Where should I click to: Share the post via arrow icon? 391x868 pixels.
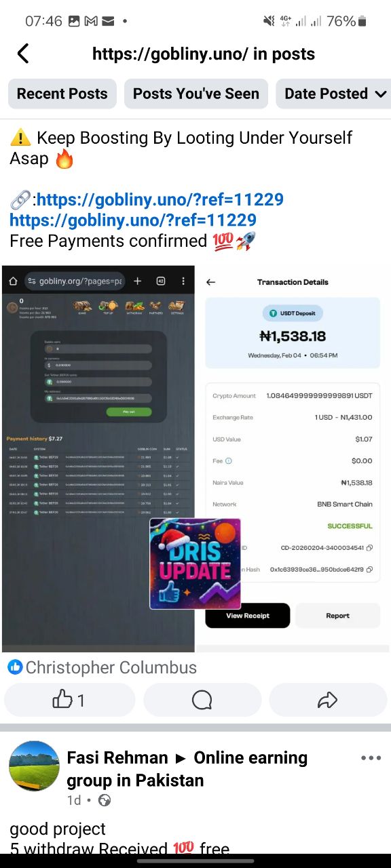(328, 700)
